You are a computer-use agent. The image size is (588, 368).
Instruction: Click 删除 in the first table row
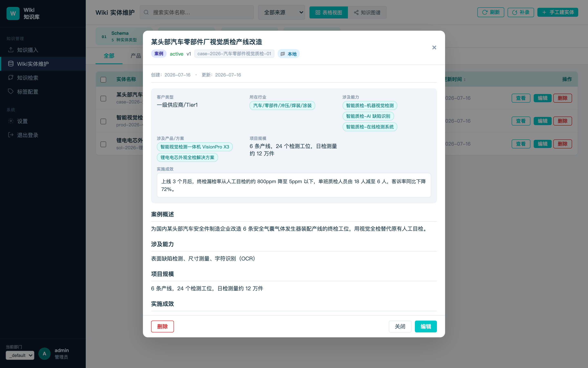pos(562,98)
